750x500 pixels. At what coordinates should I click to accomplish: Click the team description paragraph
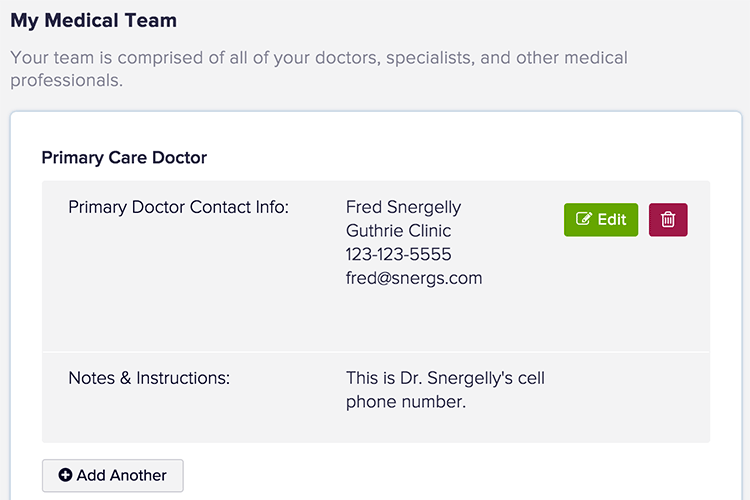[319, 69]
